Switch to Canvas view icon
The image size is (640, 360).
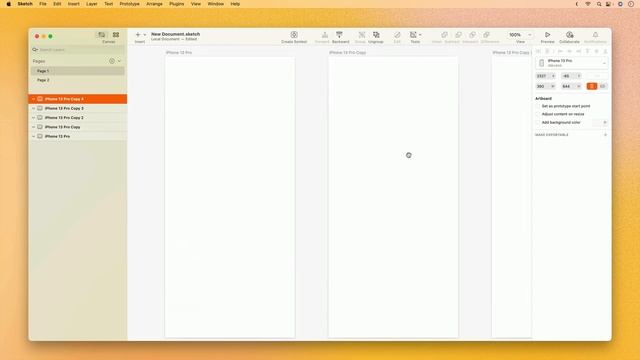(x=102, y=35)
